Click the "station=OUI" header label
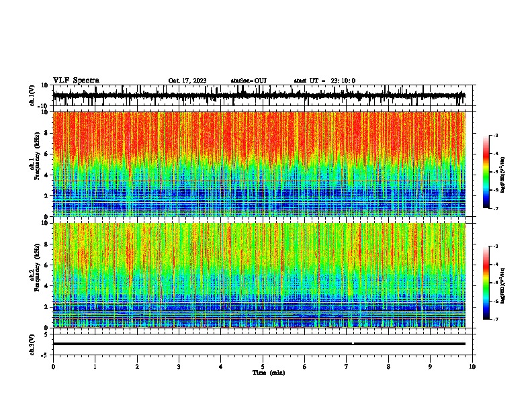This screenshot has width=532, height=411. 249,81
